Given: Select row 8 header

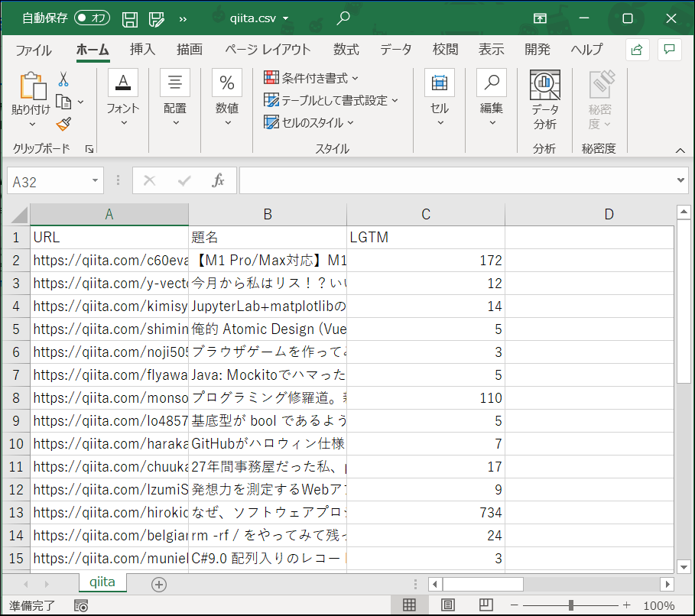Looking at the screenshot, I should coord(16,398).
